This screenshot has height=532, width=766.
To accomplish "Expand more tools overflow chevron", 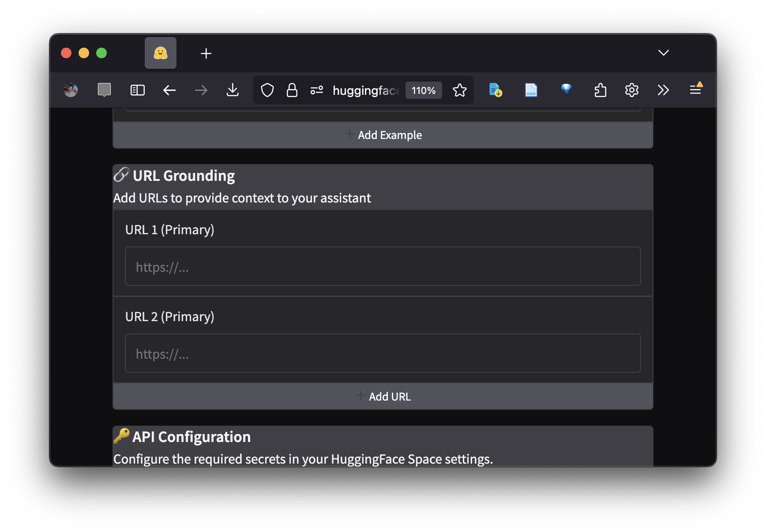I will (x=663, y=90).
